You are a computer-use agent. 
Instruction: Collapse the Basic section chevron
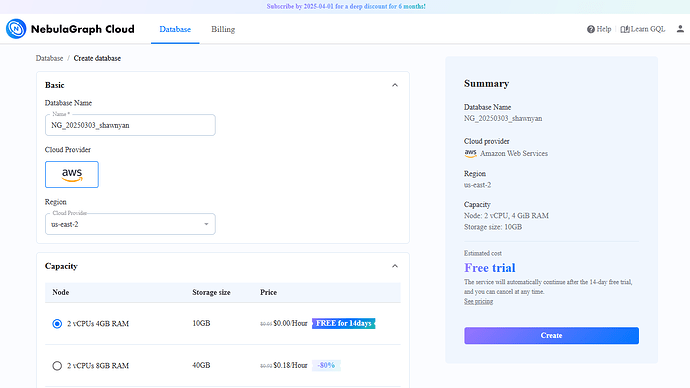395,85
